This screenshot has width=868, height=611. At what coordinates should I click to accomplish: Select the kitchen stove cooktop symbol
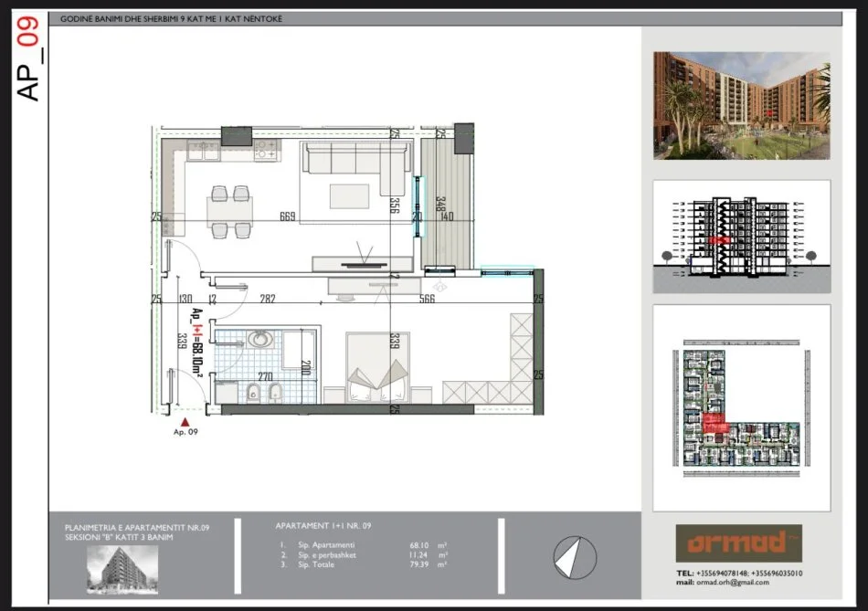[265, 151]
